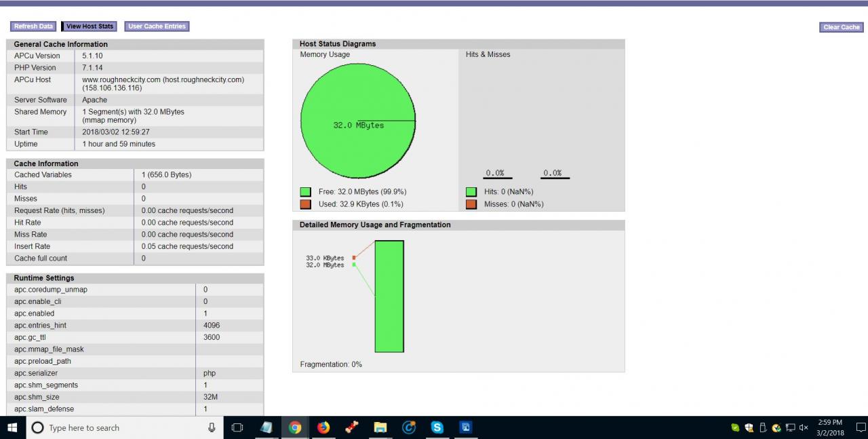Click the 'apc.slam_defense' setting label
Viewport: 868px width, 439px height.
[x=44, y=409]
